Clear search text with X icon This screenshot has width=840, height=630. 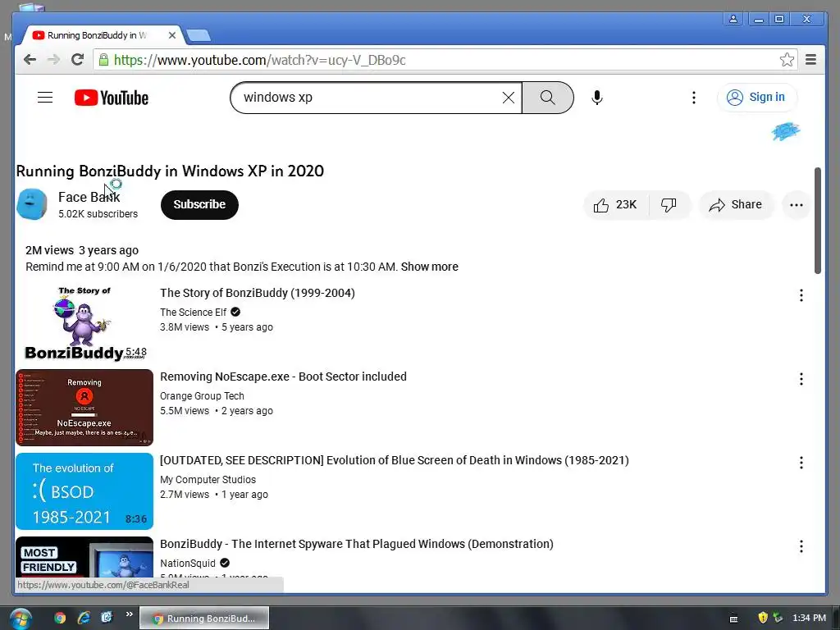pos(509,98)
